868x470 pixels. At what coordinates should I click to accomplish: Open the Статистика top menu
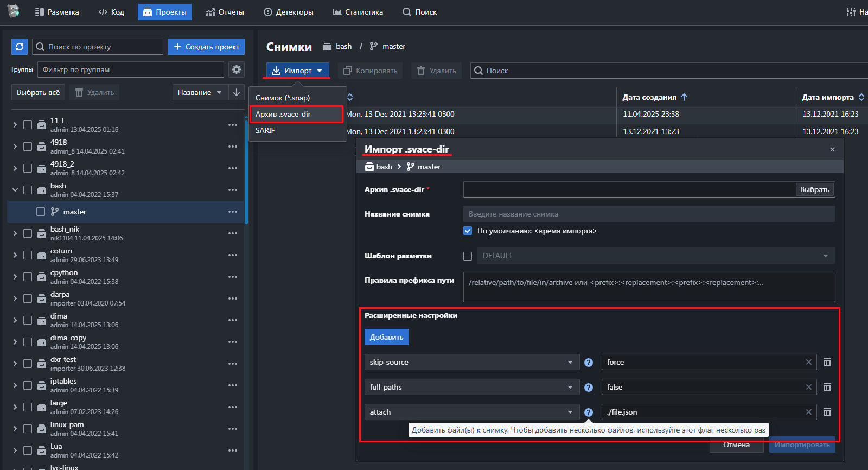(358, 12)
